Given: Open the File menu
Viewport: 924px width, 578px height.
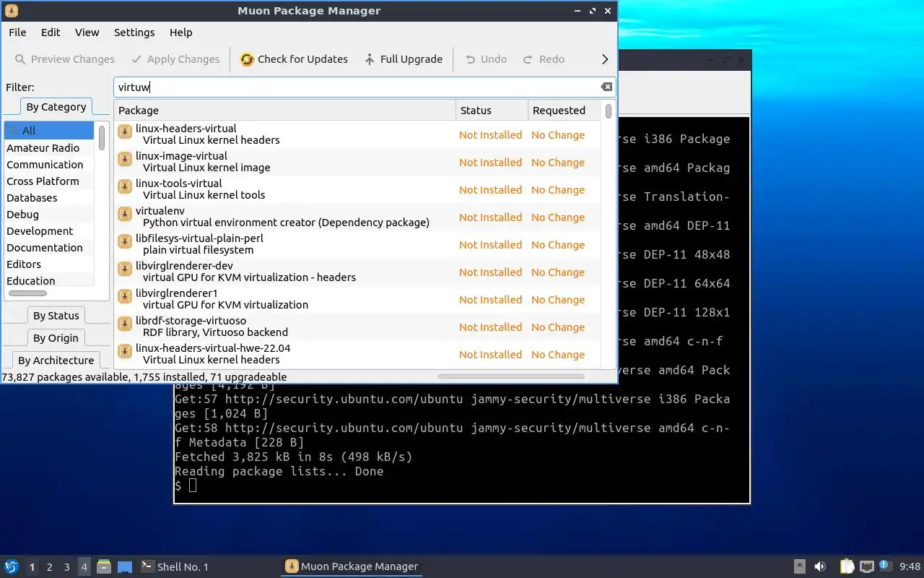Looking at the screenshot, I should (x=17, y=32).
